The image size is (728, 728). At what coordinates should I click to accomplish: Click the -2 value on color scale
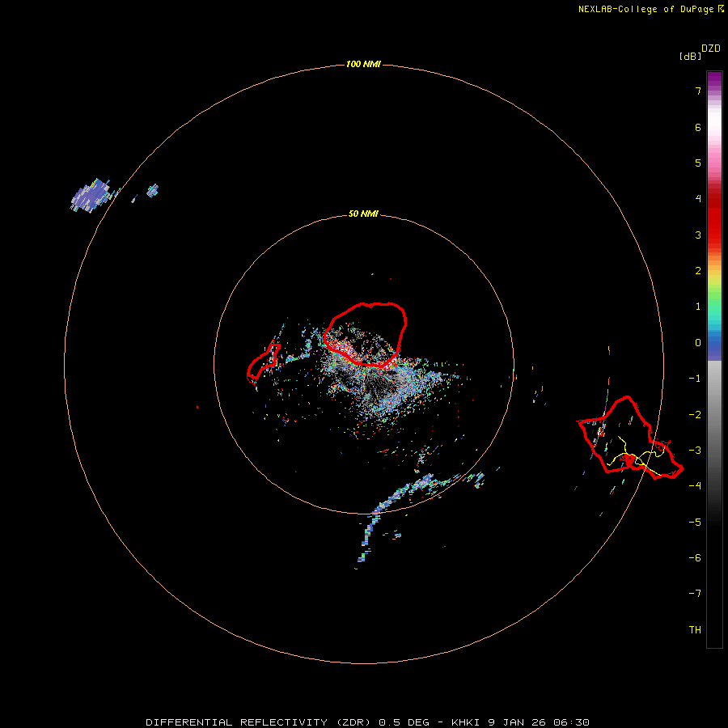point(695,415)
